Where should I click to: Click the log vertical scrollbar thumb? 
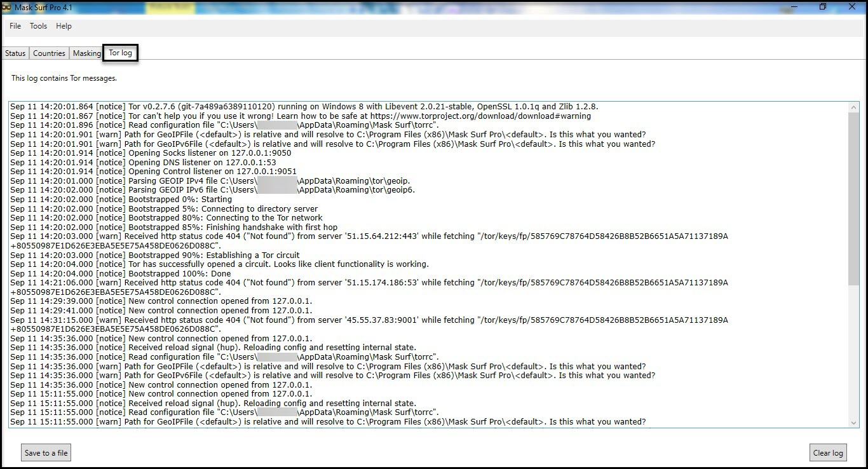(853, 199)
